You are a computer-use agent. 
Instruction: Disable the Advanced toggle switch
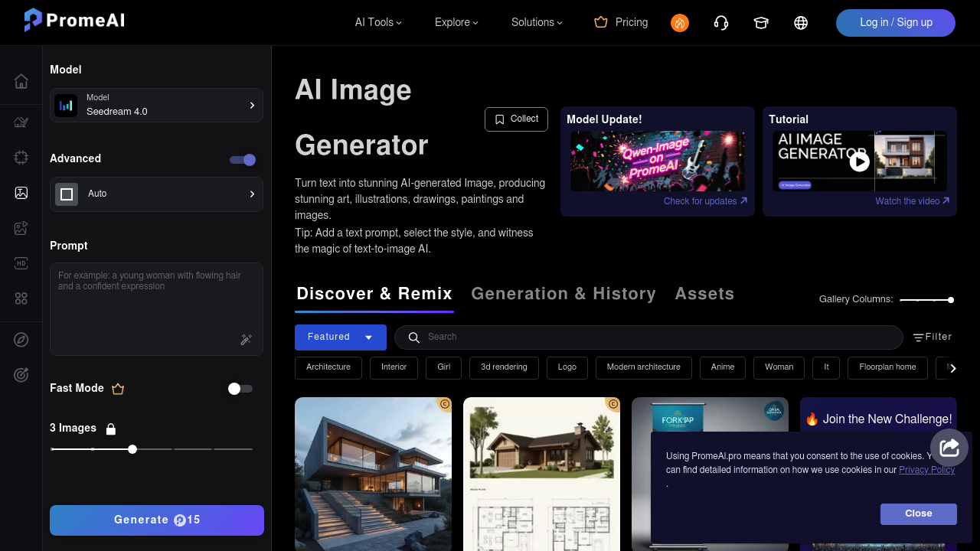click(x=243, y=160)
